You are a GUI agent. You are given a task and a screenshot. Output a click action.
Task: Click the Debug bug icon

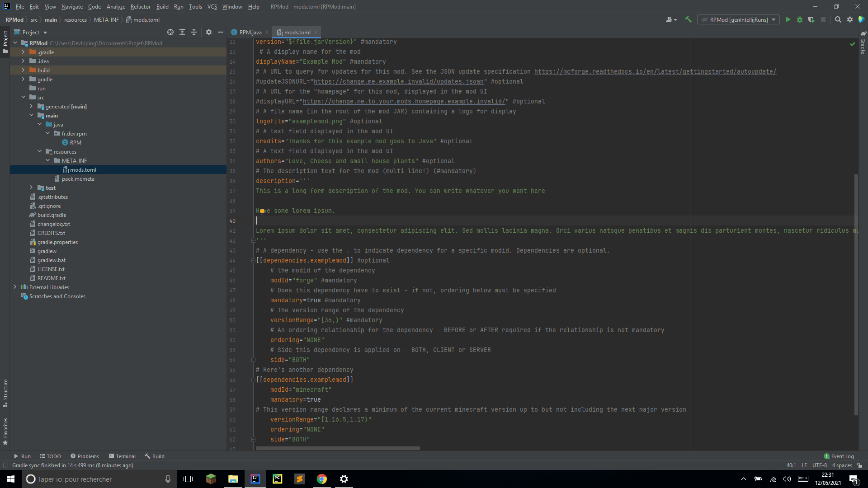(800, 19)
